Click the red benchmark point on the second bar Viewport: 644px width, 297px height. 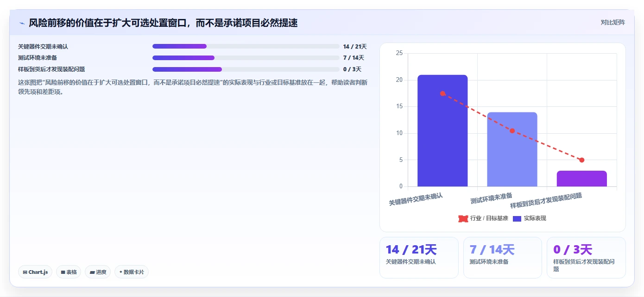(x=512, y=131)
